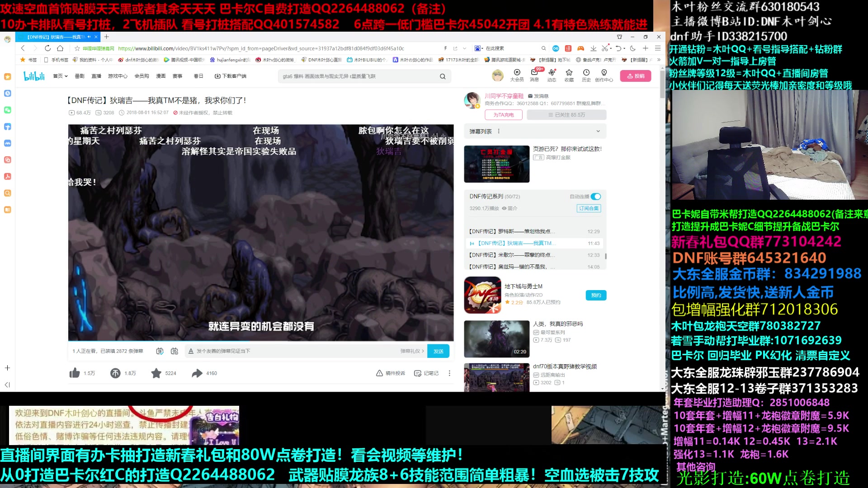The height and width of the screenshot is (488, 868).
Task: Open danmaku settings icon under player
Action: click(x=175, y=351)
